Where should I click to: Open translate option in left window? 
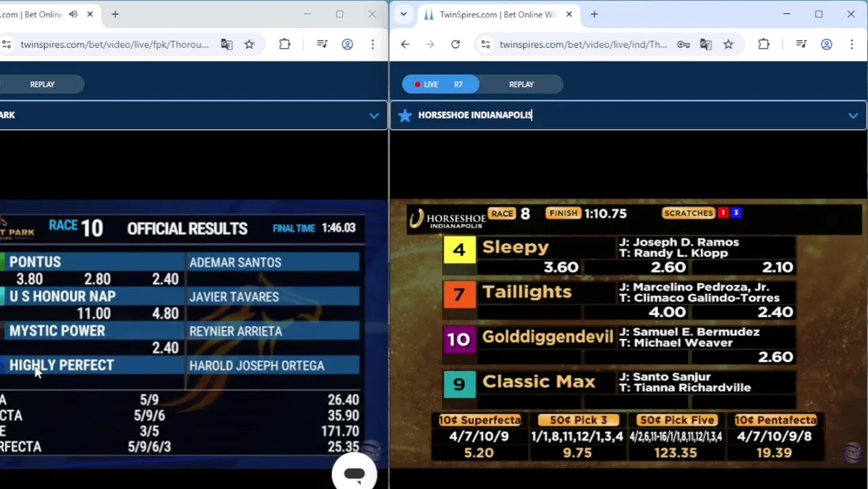tap(227, 44)
